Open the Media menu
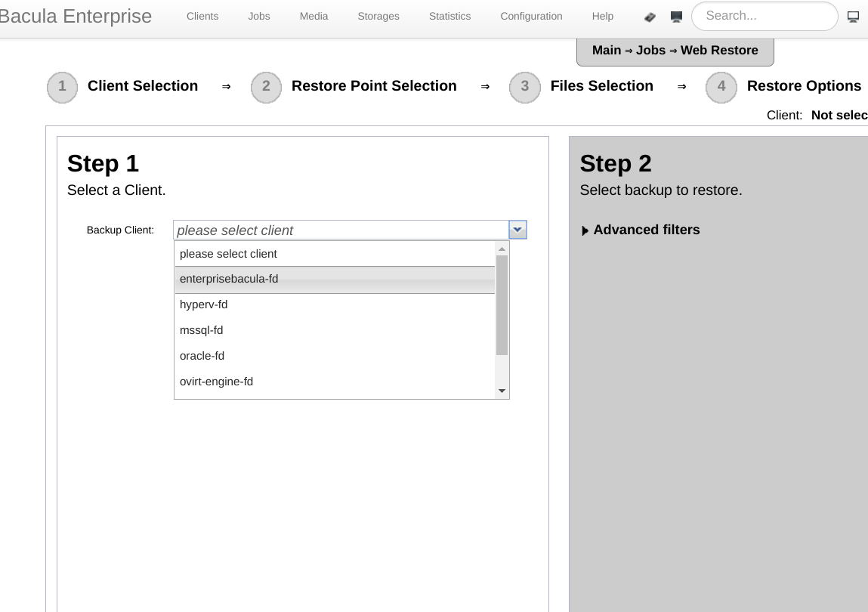868x612 pixels. 314,16
